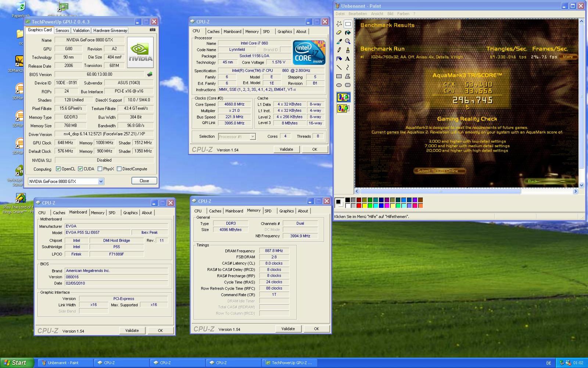This screenshot has width=588, height=368.
Task: Pick the Airbrush spray tool in Paint
Action: pyautogui.click(x=339, y=59)
